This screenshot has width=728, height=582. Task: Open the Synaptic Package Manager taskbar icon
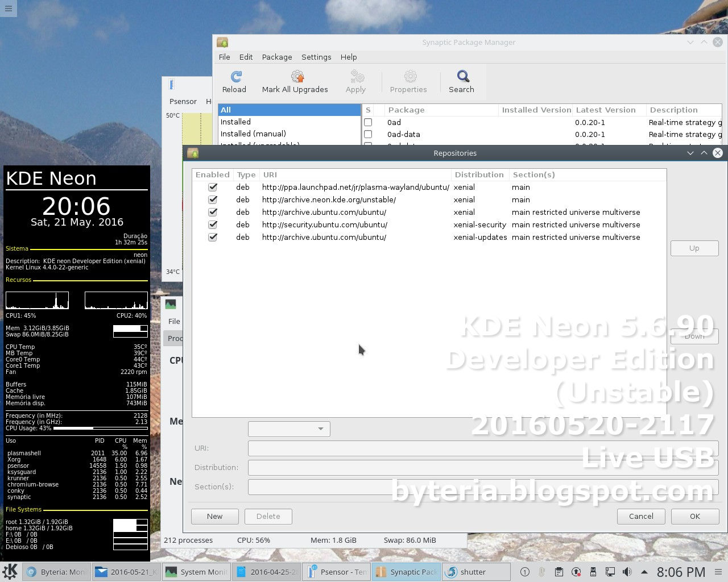pyautogui.click(x=406, y=572)
